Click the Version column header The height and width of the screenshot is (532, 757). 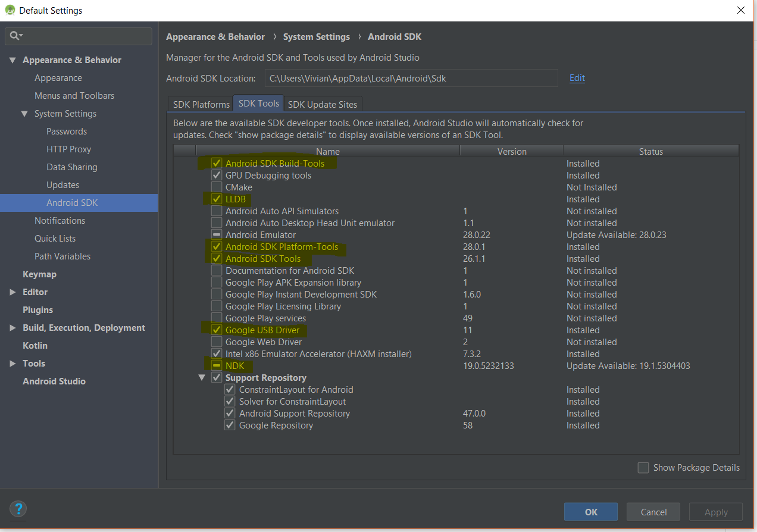512,151
